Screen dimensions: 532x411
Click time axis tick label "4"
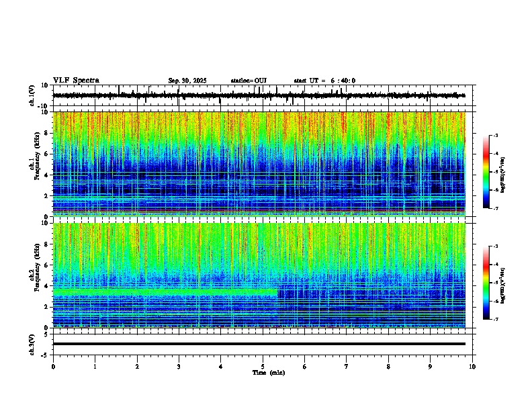pos(220,367)
